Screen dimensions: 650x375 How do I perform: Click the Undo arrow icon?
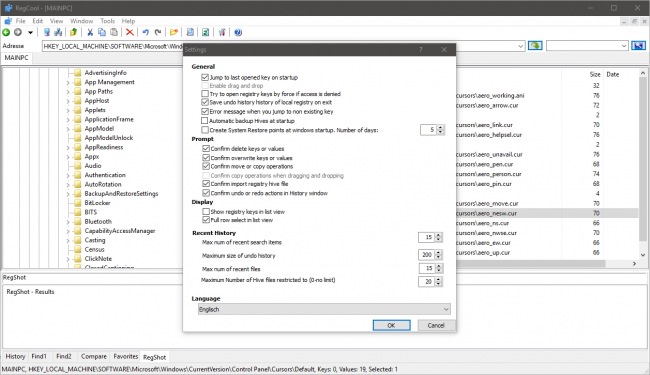tap(146, 32)
